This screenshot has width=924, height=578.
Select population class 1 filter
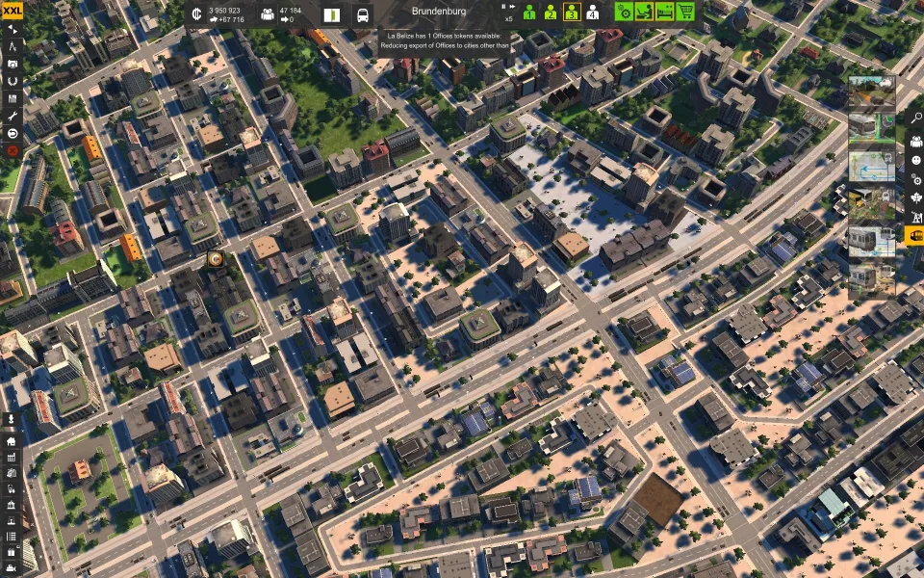pyautogui.click(x=528, y=13)
